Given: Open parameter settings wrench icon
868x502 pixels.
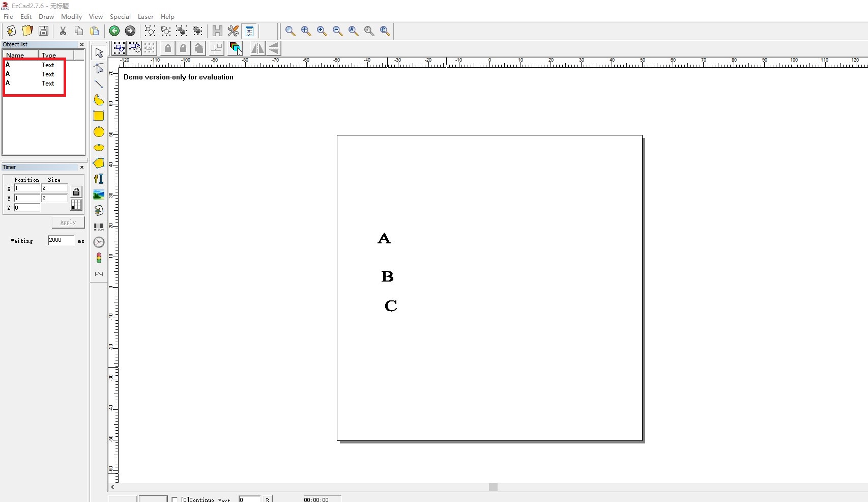Looking at the screenshot, I should [233, 31].
